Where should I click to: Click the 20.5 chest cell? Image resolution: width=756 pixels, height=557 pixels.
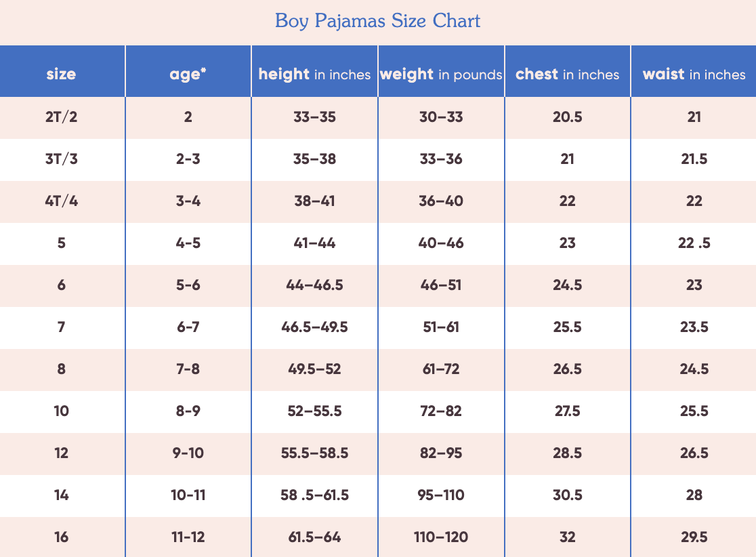568,117
